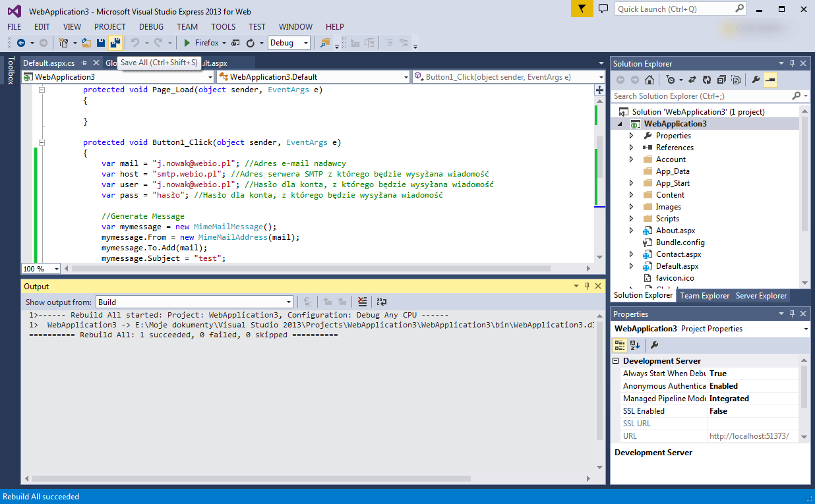Collapse the Development Server category in Properties
815x504 pixels.
tap(616, 361)
